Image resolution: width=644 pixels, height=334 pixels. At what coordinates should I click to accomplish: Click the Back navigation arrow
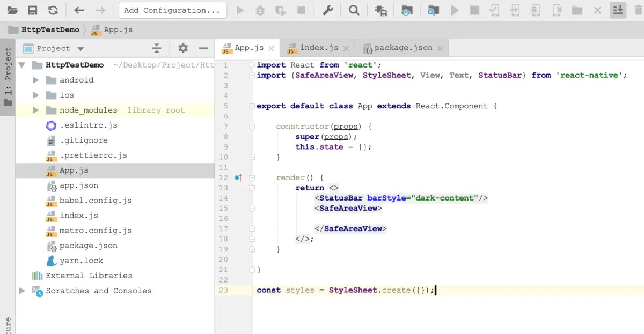pos(79,10)
